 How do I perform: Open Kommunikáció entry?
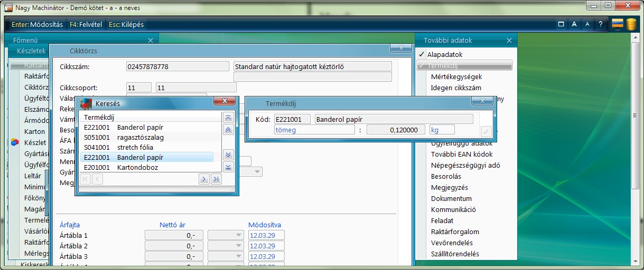coord(453,209)
